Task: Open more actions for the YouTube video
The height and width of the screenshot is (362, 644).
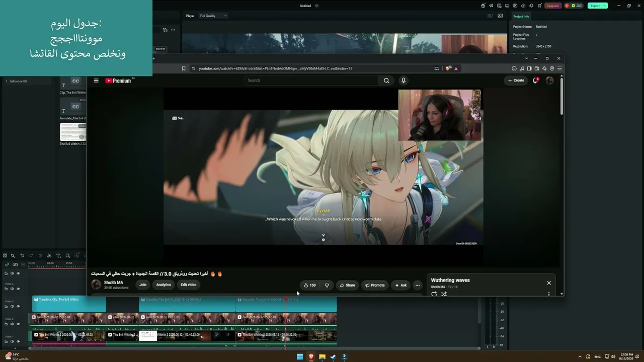Action: 417,285
